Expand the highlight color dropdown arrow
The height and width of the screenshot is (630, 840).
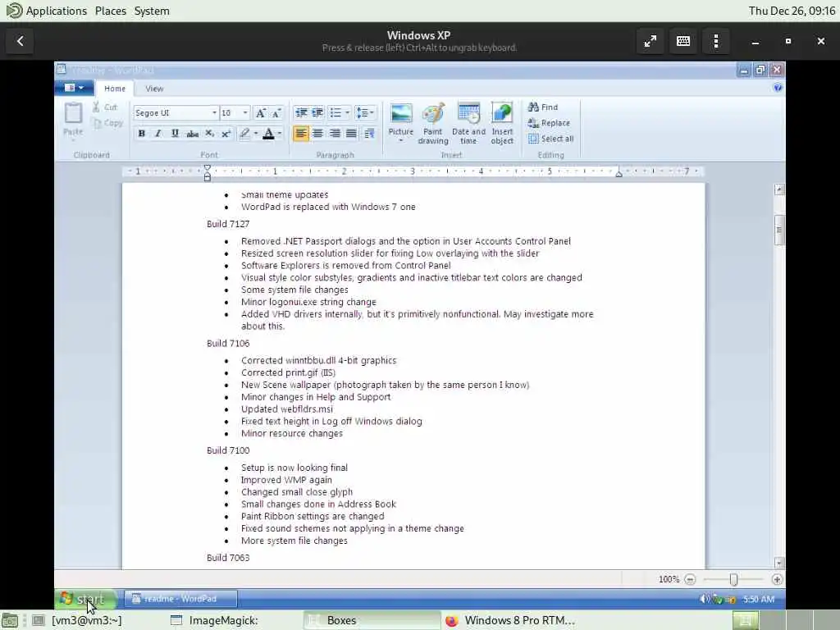point(256,134)
